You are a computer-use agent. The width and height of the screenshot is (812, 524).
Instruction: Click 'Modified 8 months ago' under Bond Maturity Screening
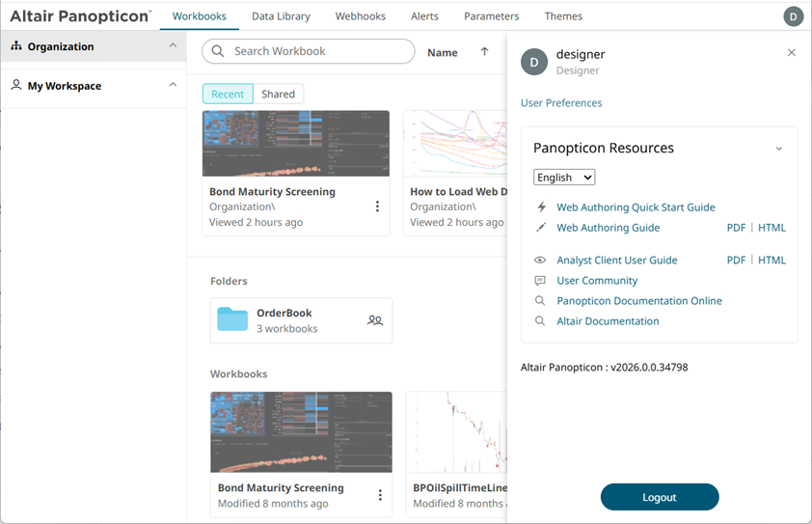[x=273, y=504]
